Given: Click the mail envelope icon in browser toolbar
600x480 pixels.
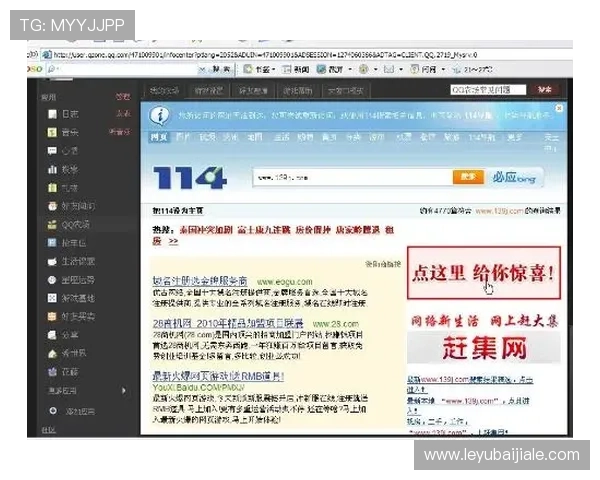Looking at the screenshot, I should pos(389,69).
